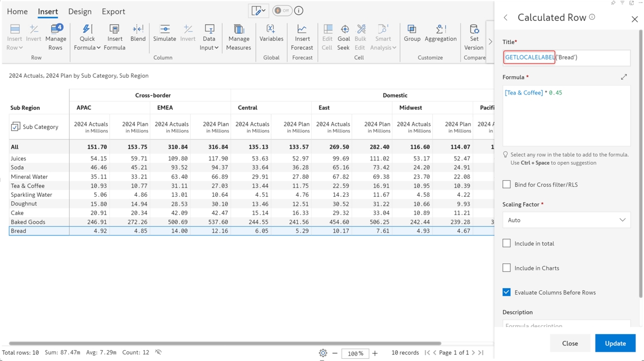Enable Bind for Cross filter/RLS checkbox

[x=507, y=185]
